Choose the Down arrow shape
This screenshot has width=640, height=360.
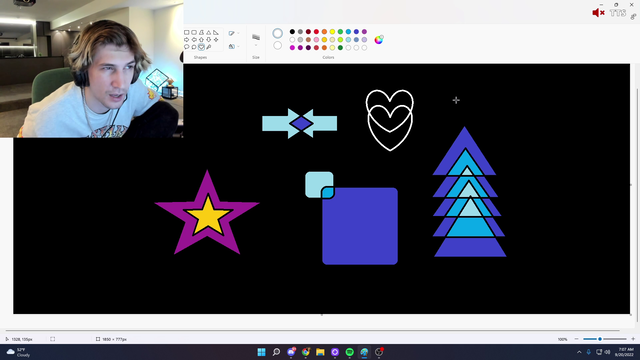(209, 40)
